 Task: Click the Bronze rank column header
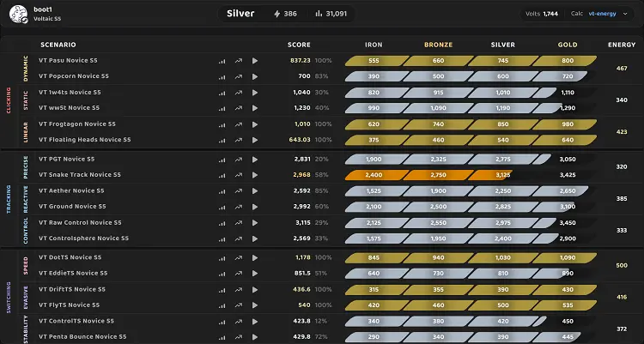[438, 44]
